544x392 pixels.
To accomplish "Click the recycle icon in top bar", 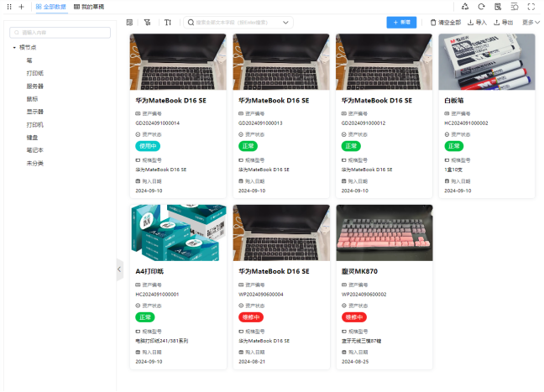I will (x=465, y=6).
